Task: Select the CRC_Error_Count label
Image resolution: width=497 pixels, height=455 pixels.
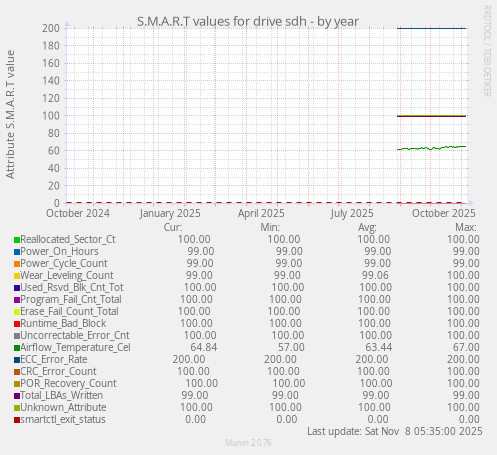Action: [58, 372]
